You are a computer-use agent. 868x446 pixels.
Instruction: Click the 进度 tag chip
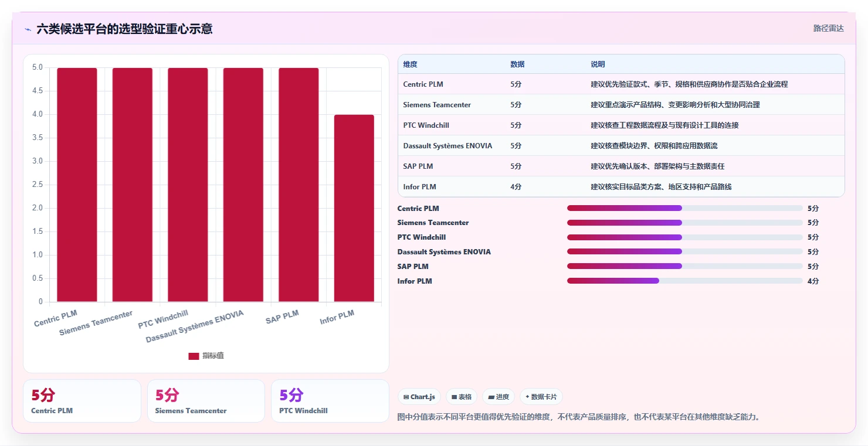pos(499,397)
